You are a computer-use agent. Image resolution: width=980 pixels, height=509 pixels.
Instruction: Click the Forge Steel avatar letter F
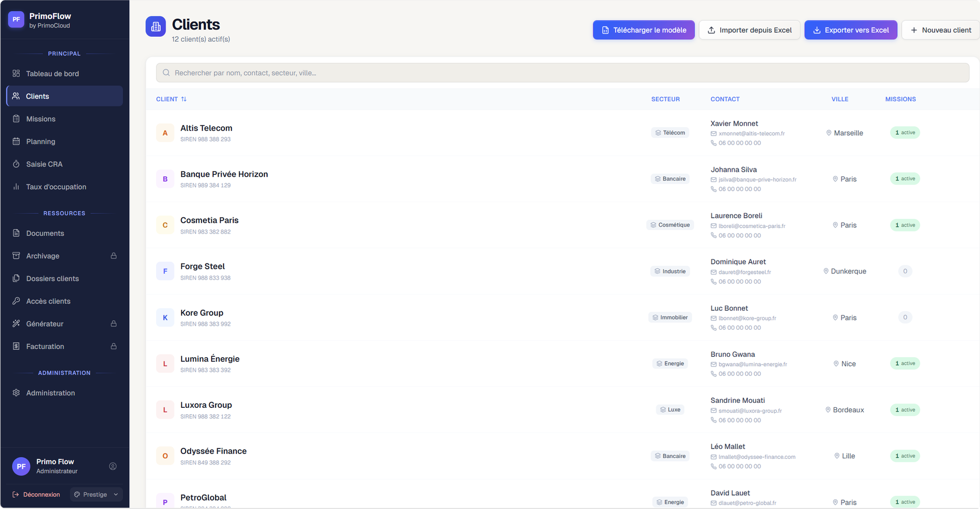pos(165,271)
